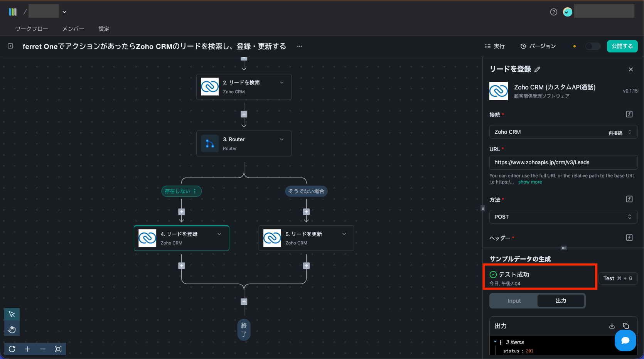Open the help question mark icon
Image resolution: width=644 pixels, height=359 pixels.
click(554, 12)
